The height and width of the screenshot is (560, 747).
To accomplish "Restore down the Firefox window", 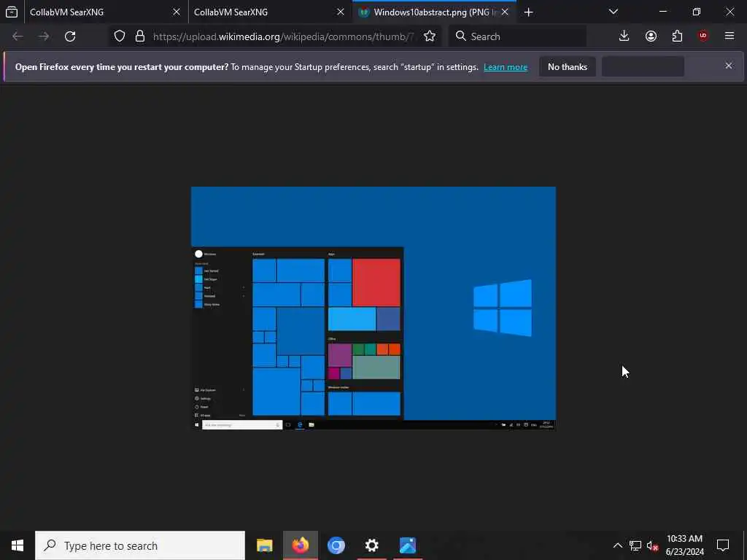I will click(697, 12).
